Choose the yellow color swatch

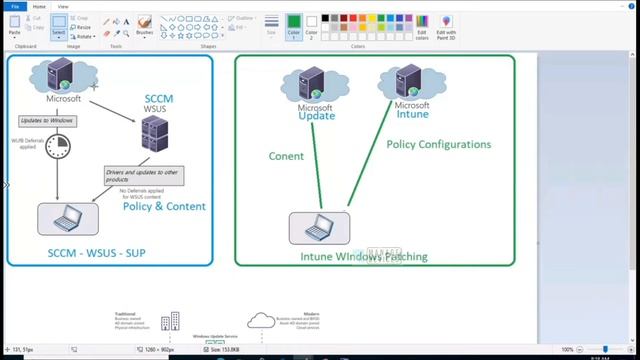pyautogui.click(x=372, y=18)
